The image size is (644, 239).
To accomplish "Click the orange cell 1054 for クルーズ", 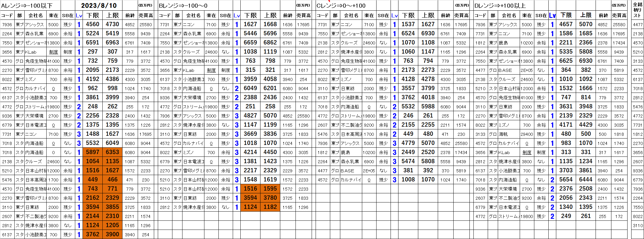I will [x=93, y=161].
